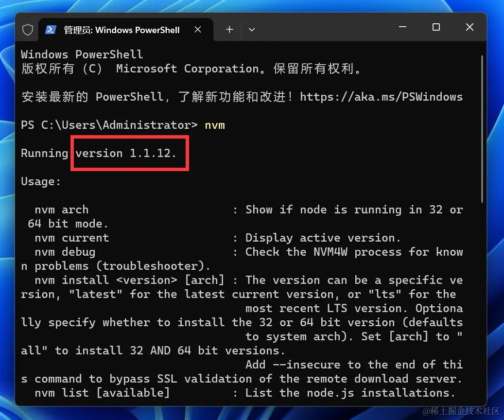Click 'List the node.js installations.' description

tap(350, 393)
